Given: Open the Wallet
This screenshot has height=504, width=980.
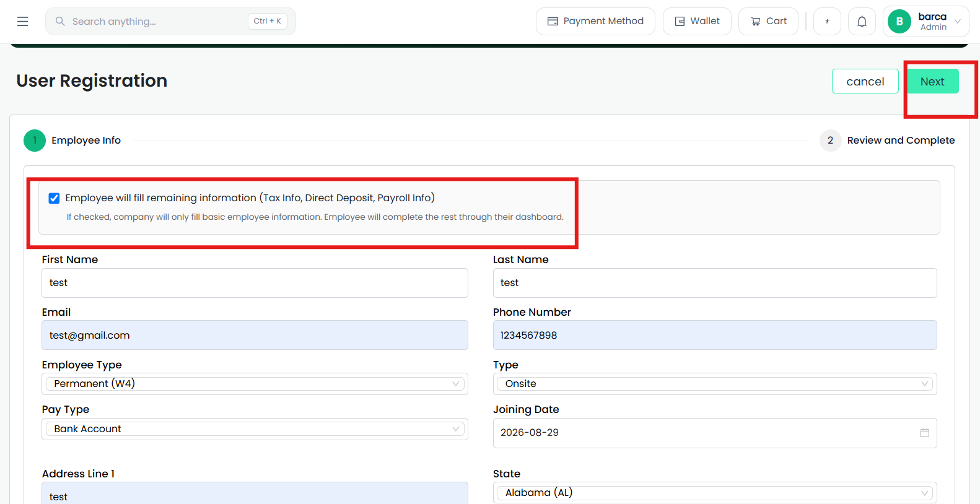Looking at the screenshot, I should [697, 22].
